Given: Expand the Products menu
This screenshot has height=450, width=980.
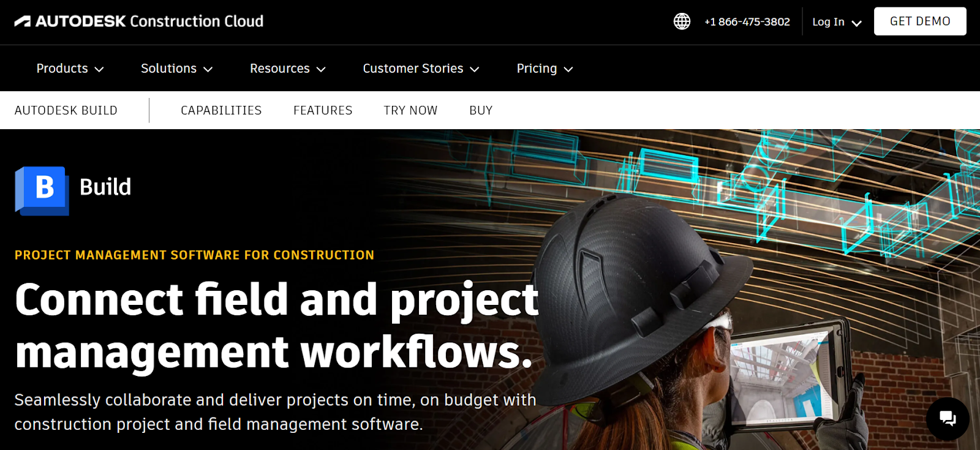Looking at the screenshot, I should coord(70,69).
